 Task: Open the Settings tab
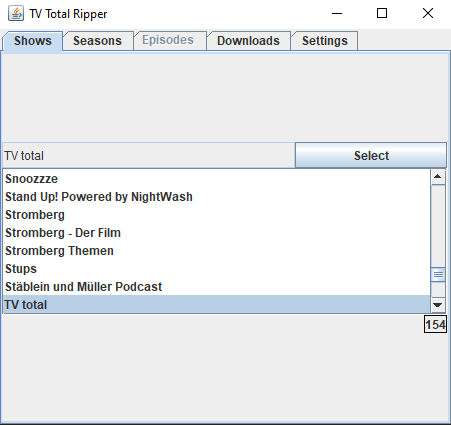coord(324,41)
